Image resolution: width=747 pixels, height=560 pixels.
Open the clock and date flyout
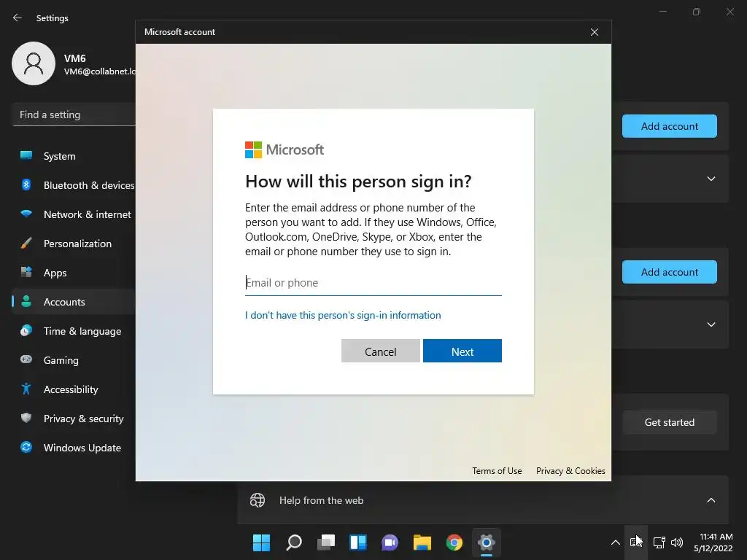[x=713, y=542]
